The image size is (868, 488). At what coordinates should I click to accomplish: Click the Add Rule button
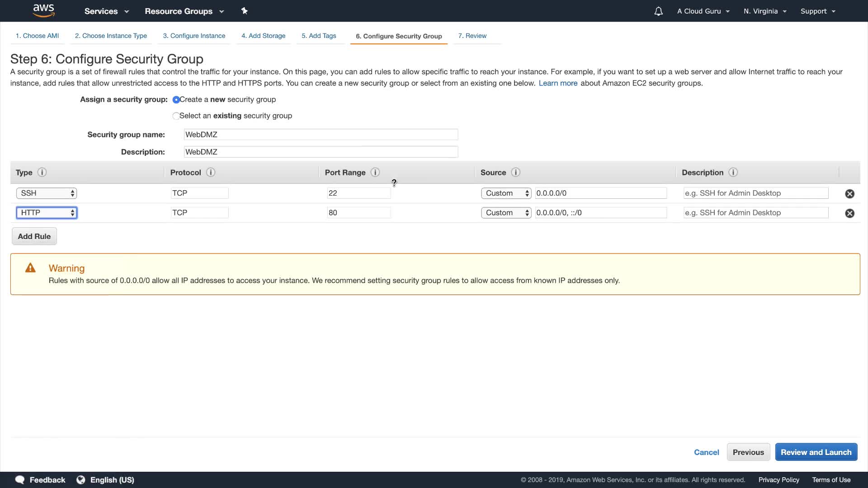[x=34, y=236]
